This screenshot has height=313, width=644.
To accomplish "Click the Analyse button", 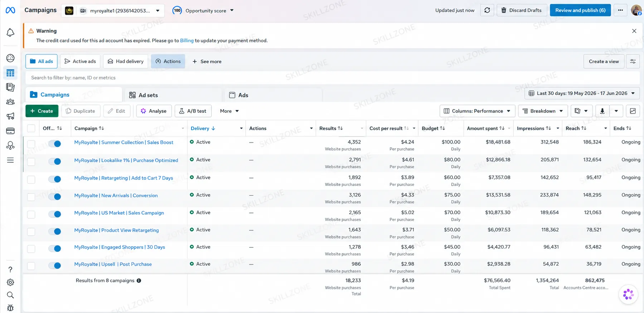I will pyautogui.click(x=154, y=111).
